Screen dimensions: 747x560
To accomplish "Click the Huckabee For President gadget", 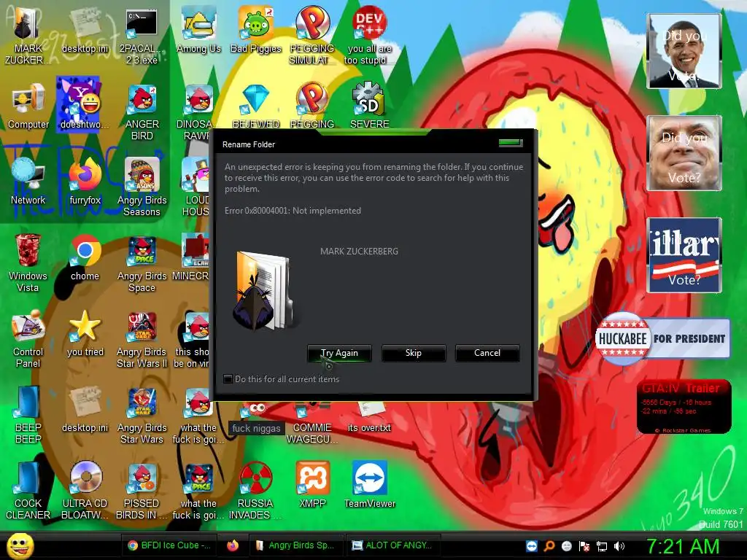I will (x=662, y=338).
